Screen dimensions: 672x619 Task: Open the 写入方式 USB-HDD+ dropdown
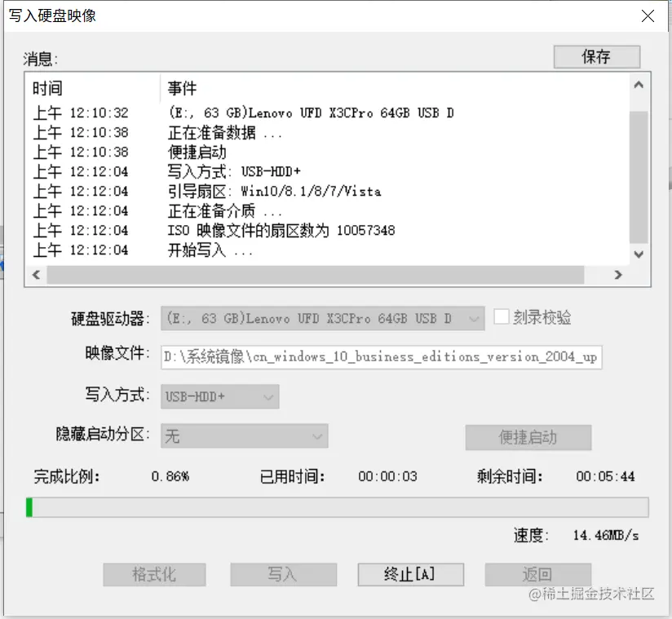click(220, 396)
